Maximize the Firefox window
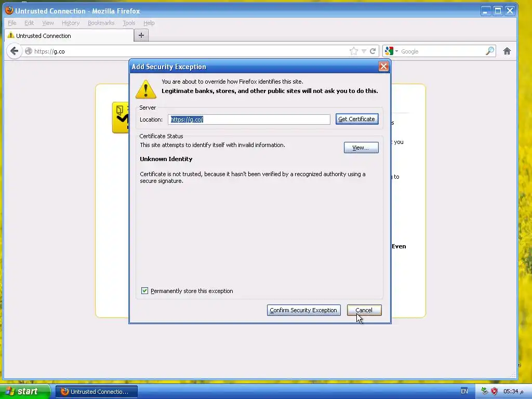The height and width of the screenshot is (399, 532). [x=498, y=11]
